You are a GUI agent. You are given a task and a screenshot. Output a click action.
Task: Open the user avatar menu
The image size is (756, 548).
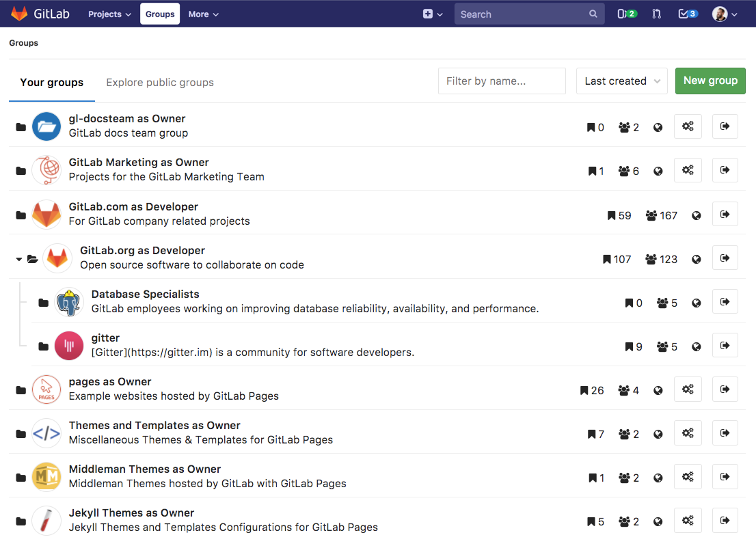click(x=725, y=14)
